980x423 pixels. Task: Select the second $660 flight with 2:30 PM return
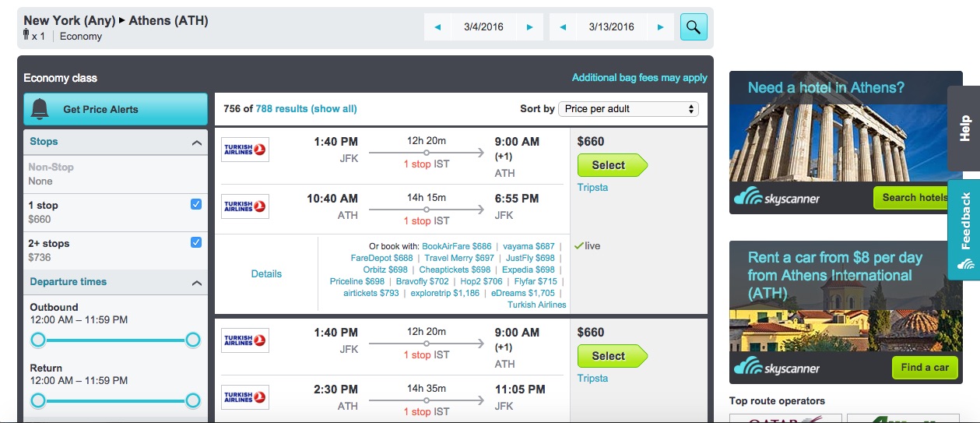[x=612, y=356]
